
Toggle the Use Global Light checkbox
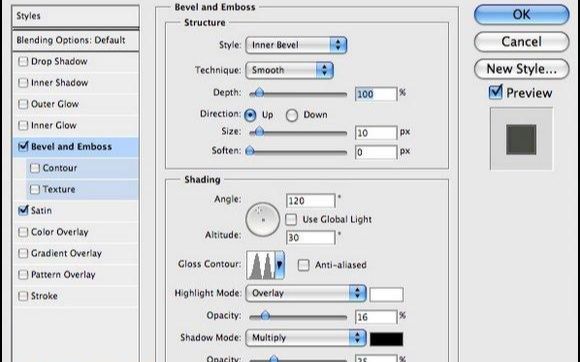click(x=291, y=219)
